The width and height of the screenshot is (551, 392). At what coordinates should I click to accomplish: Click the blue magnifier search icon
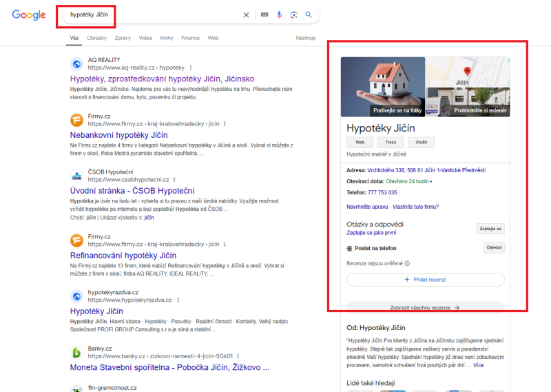(x=309, y=14)
